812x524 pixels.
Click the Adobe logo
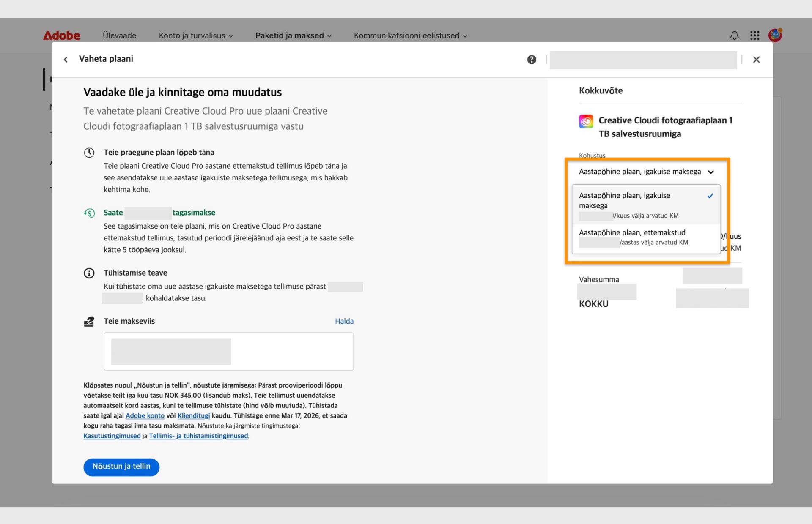point(62,35)
